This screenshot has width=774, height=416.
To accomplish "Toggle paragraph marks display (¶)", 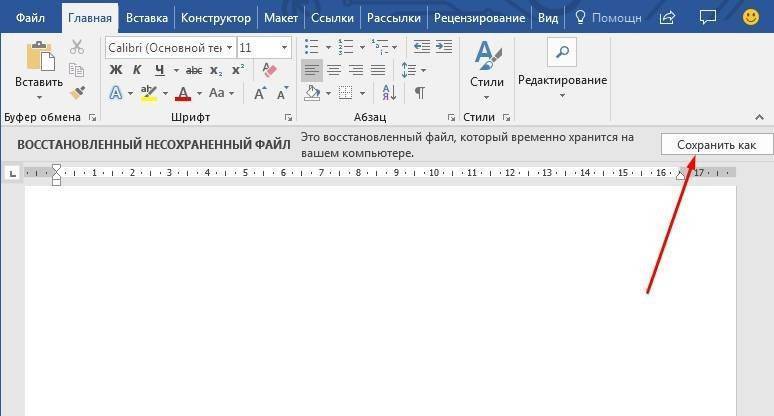I will tap(419, 93).
